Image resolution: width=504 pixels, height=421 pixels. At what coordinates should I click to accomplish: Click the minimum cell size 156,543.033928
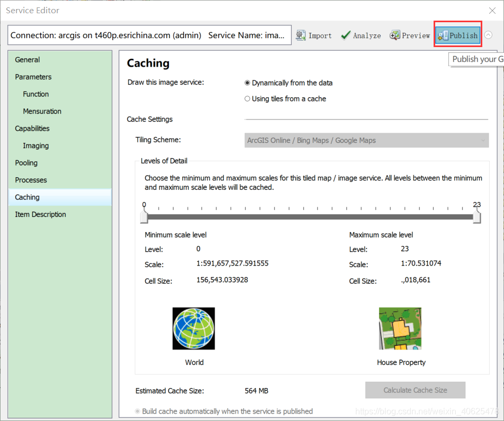[x=222, y=280]
